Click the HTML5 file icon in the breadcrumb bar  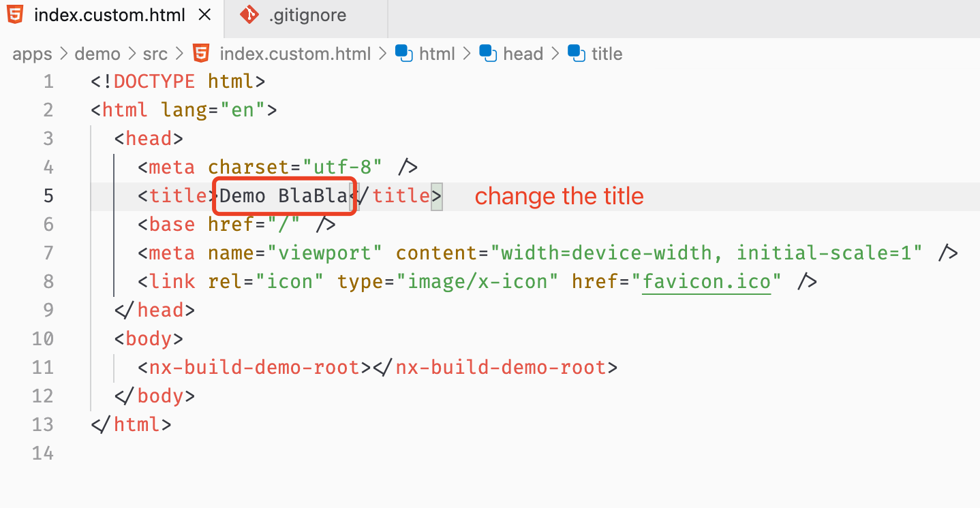click(200, 53)
